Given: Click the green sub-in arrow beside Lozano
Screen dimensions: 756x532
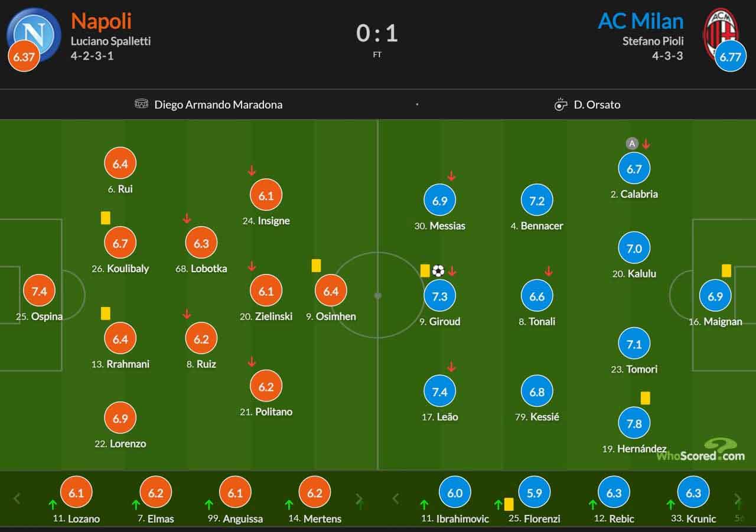Looking at the screenshot, I should click(53, 505).
